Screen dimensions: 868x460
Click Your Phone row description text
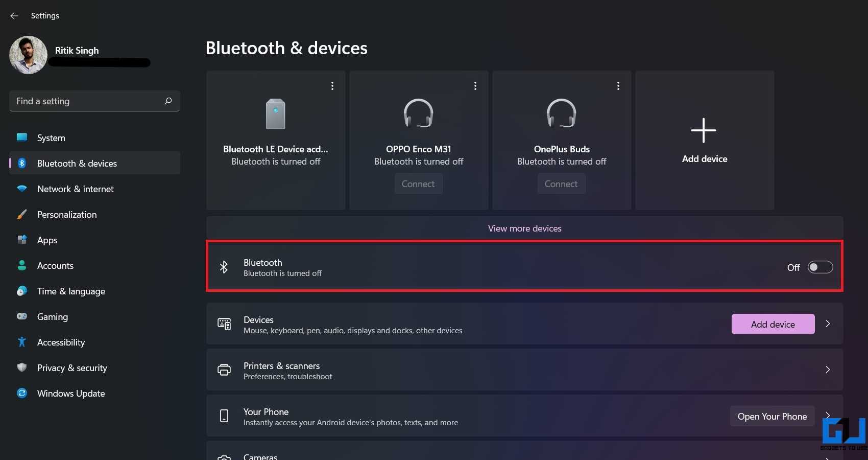coord(351,423)
